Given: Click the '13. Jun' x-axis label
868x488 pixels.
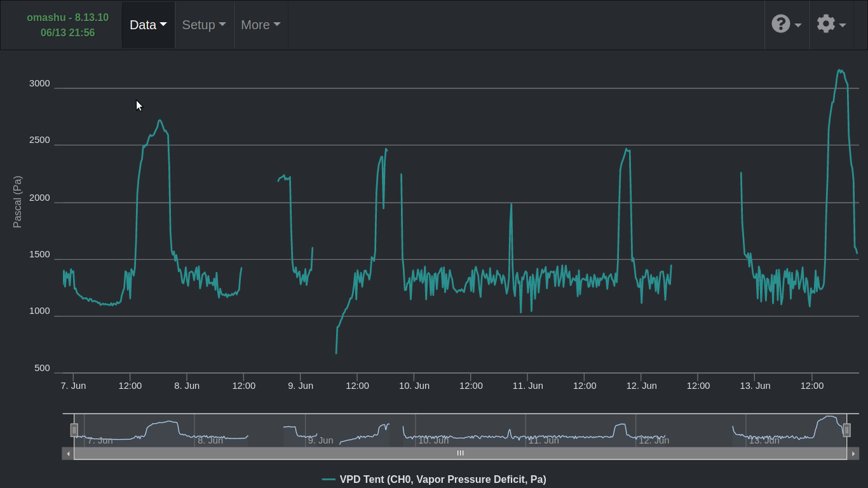Looking at the screenshot, I should tap(755, 386).
